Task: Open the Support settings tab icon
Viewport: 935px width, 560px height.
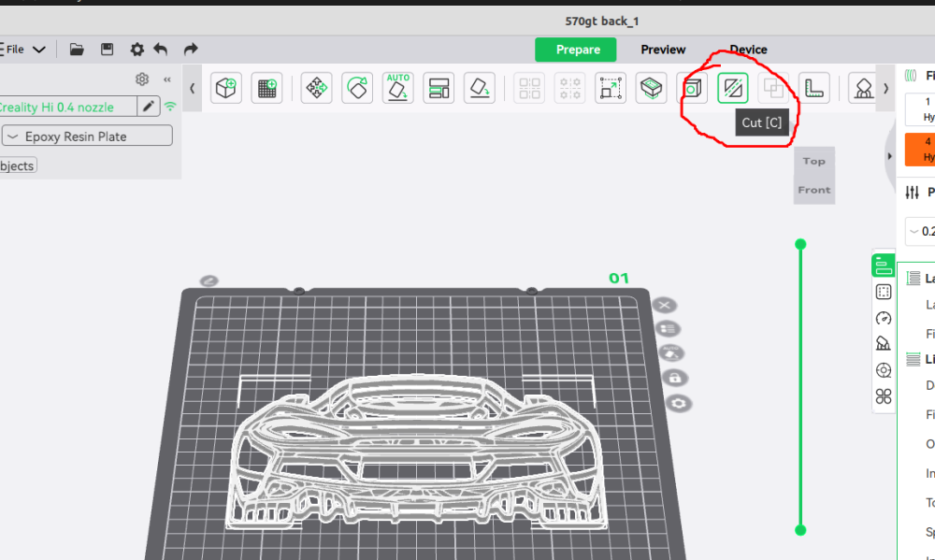Action: [x=884, y=344]
